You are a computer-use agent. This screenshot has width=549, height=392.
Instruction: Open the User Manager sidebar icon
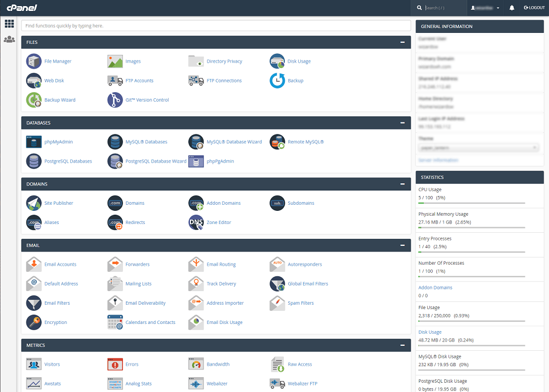coord(9,40)
